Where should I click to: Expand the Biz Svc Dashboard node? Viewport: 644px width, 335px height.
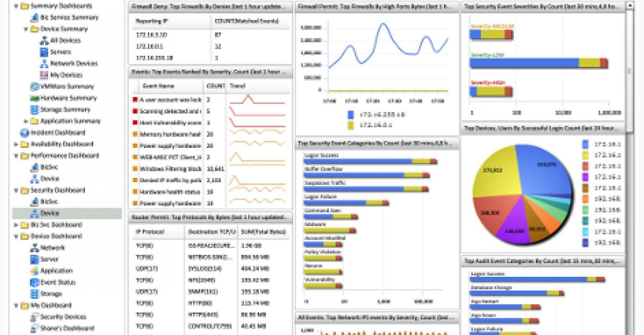pyautogui.click(x=16, y=225)
